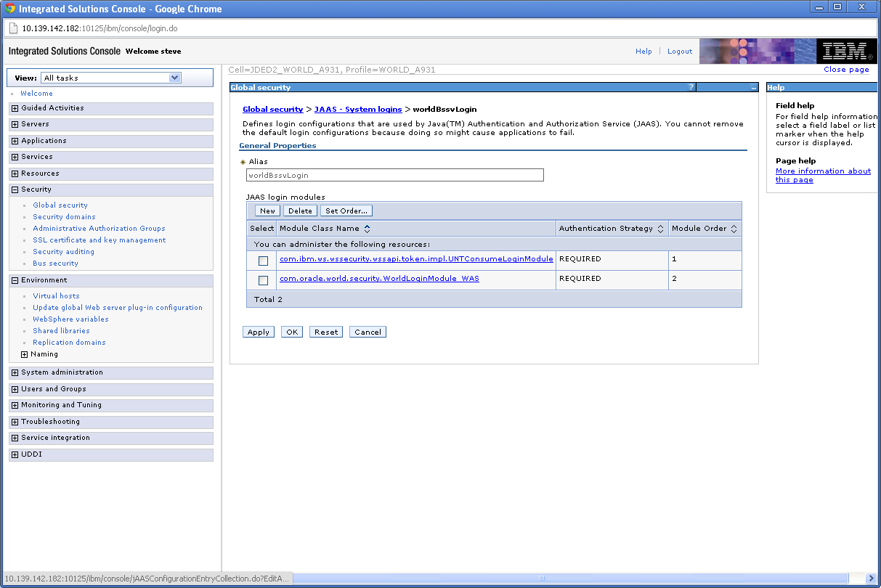
Task: Minimize the Global security portlet
Action: [754, 88]
